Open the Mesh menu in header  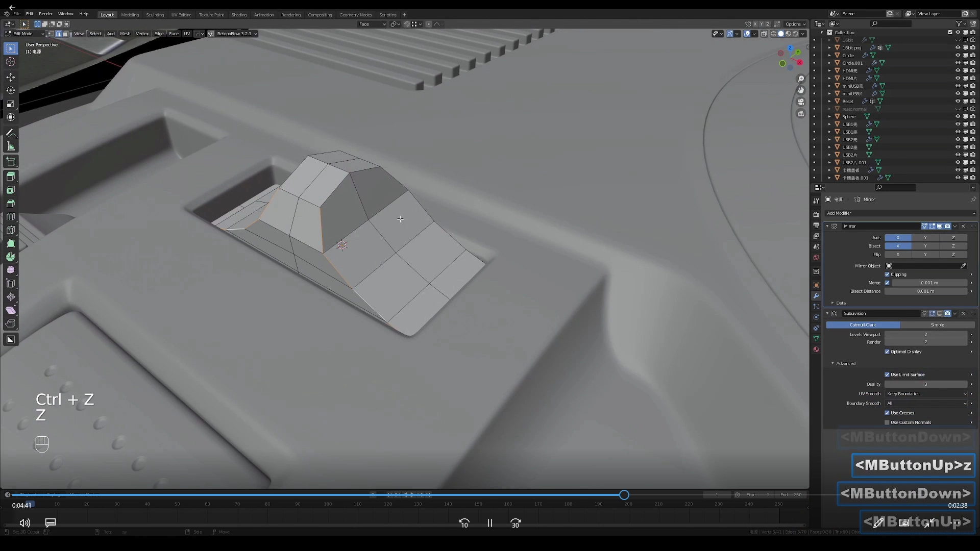point(125,34)
